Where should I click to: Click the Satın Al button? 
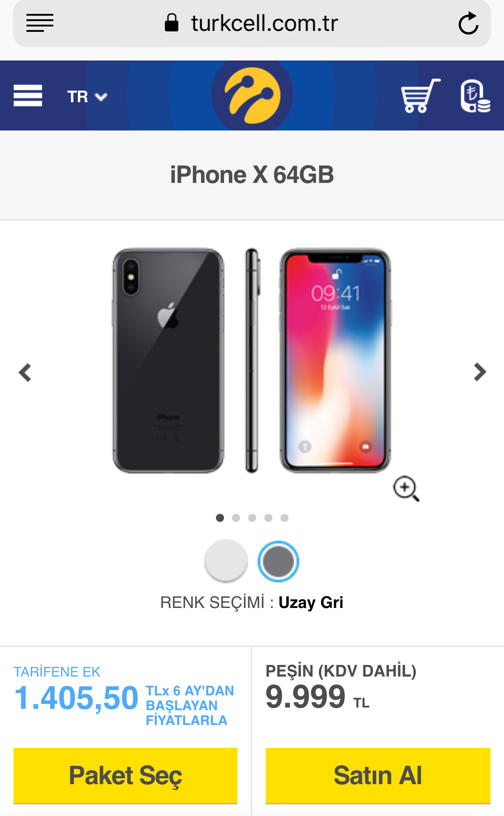378,776
